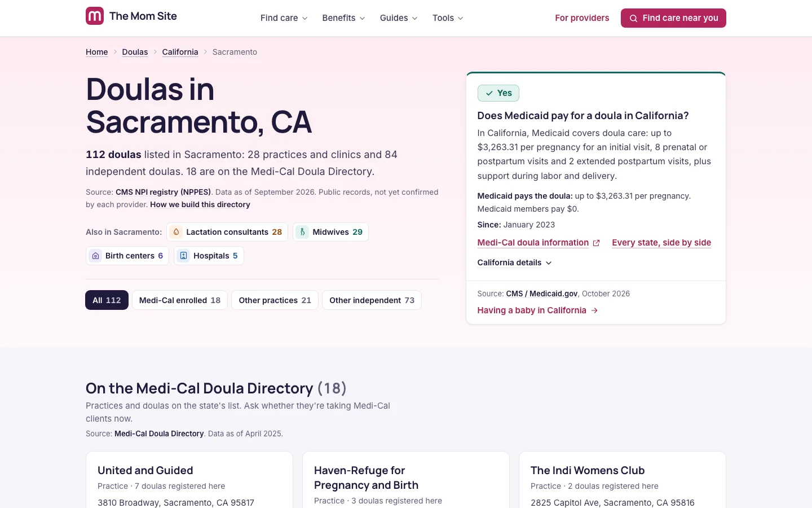Click the Find care near you button
Viewport: 812px width, 508px height.
[673, 18]
